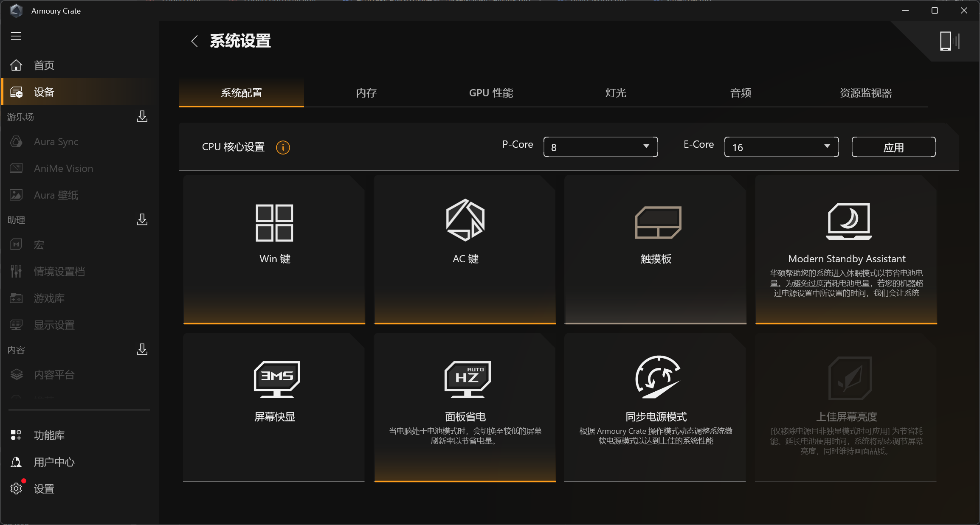Viewport: 980px width, 525px height.
Task: Download the 游乐场 playground module
Action: click(x=142, y=116)
